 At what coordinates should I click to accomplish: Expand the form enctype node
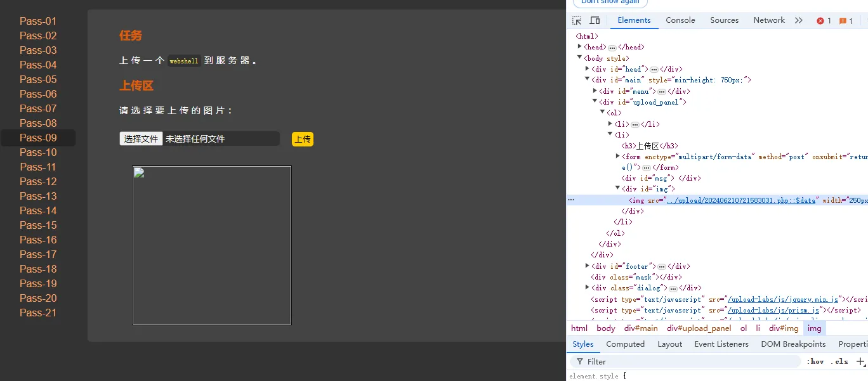[x=618, y=156]
